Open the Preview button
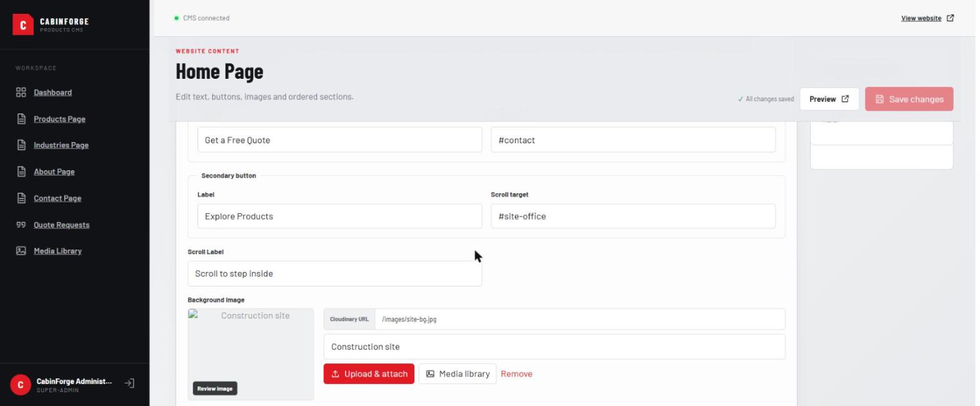The height and width of the screenshot is (406, 980). tap(829, 99)
